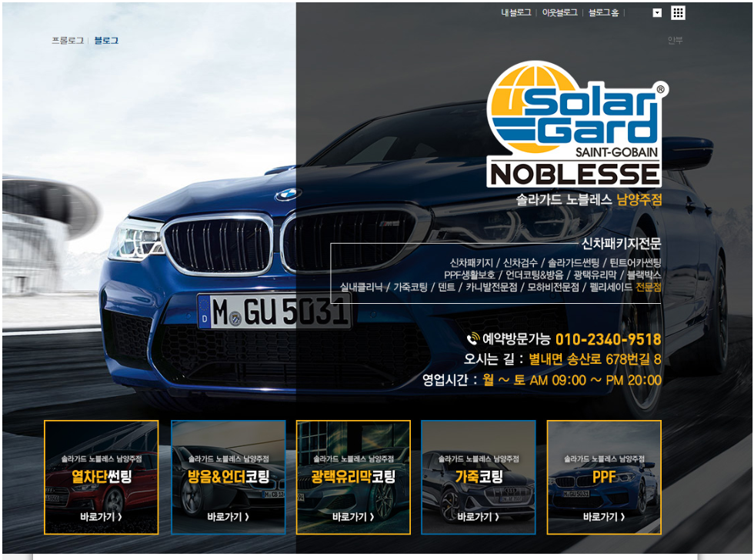Click the Solar Gard Noblesse logo

(x=576, y=124)
